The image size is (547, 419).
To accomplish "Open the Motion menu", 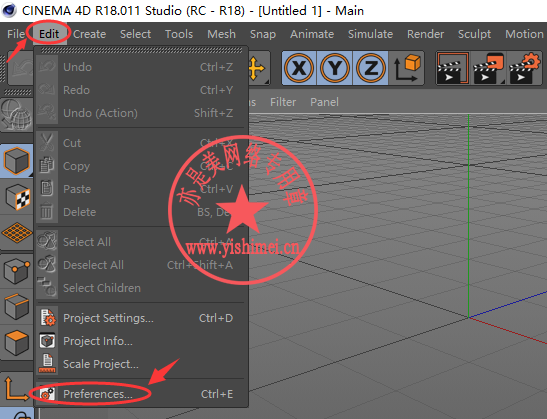I will [524, 34].
